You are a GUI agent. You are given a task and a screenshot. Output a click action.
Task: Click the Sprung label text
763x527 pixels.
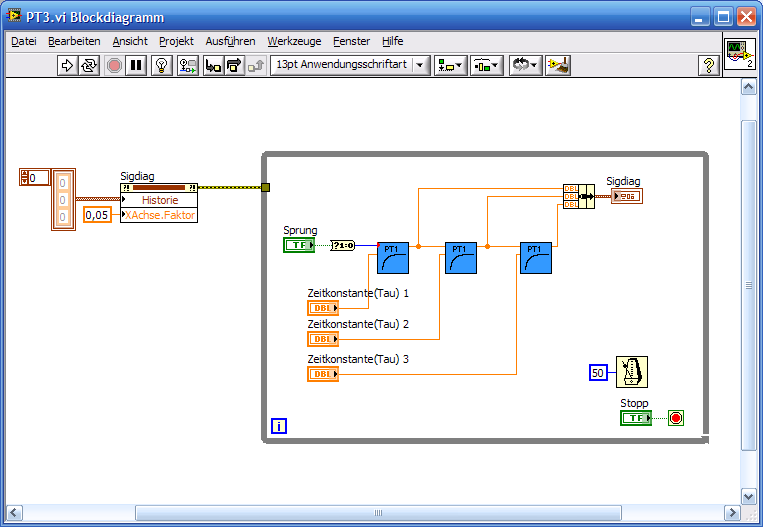[x=300, y=230]
